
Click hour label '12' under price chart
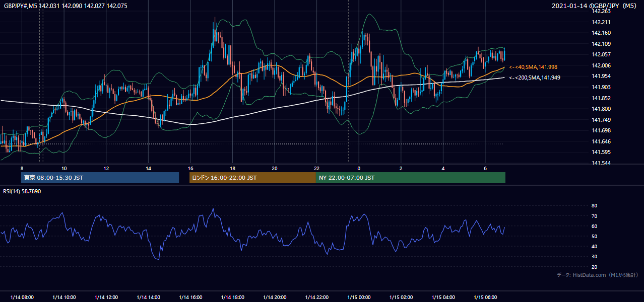point(106,168)
